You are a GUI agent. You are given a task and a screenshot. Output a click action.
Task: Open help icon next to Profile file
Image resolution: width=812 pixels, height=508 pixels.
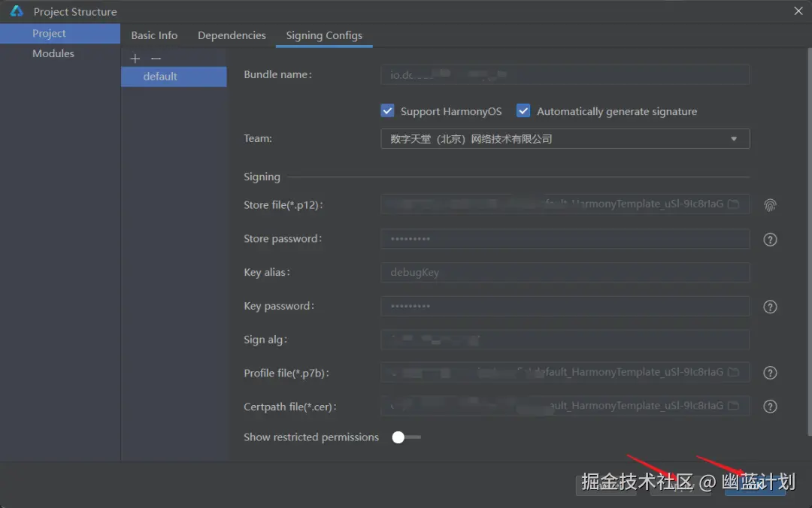770,373
